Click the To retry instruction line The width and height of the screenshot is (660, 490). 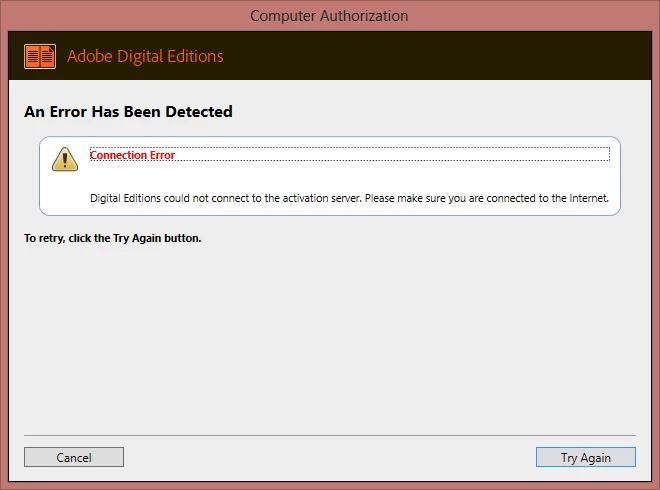click(x=113, y=238)
